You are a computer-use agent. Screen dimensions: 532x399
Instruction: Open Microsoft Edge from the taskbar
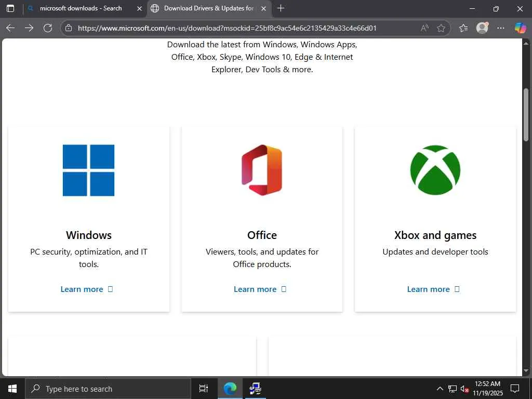pyautogui.click(x=230, y=389)
